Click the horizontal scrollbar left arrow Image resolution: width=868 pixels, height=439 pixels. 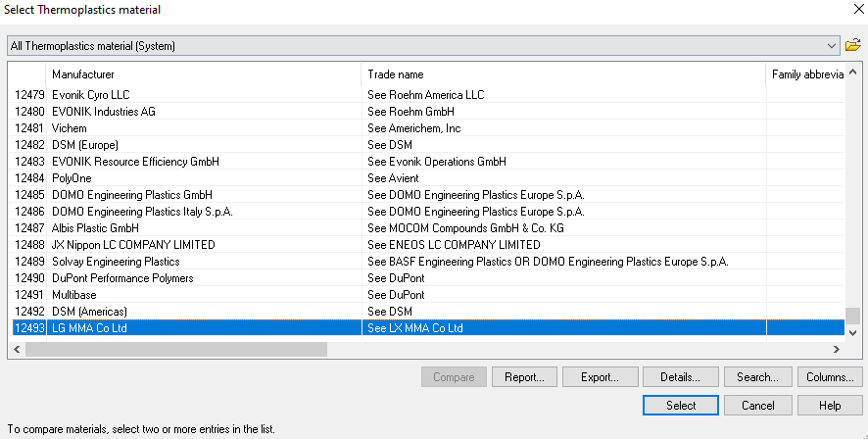17,349
